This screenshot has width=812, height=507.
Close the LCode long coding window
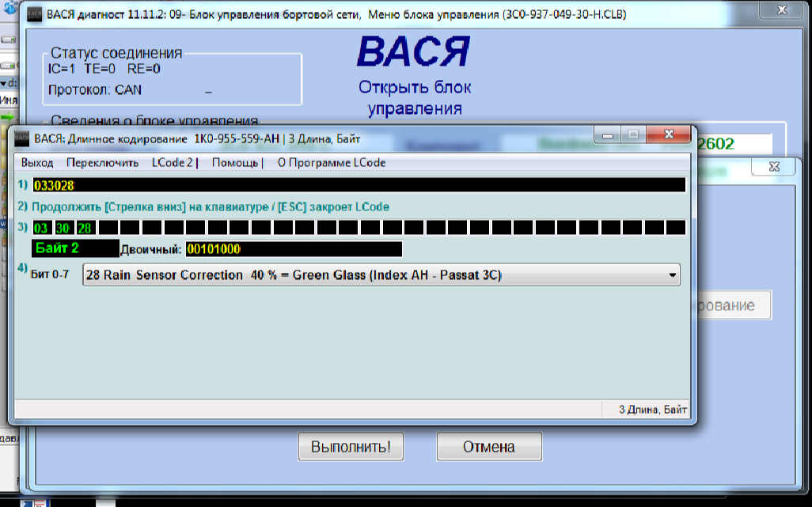(669, 134)
